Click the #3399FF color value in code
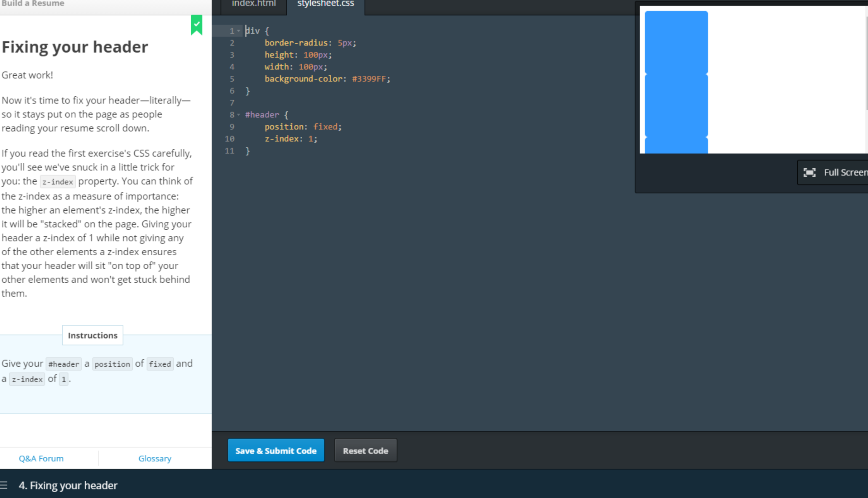This screenshot has width=868, height=498. click(369, 79)
